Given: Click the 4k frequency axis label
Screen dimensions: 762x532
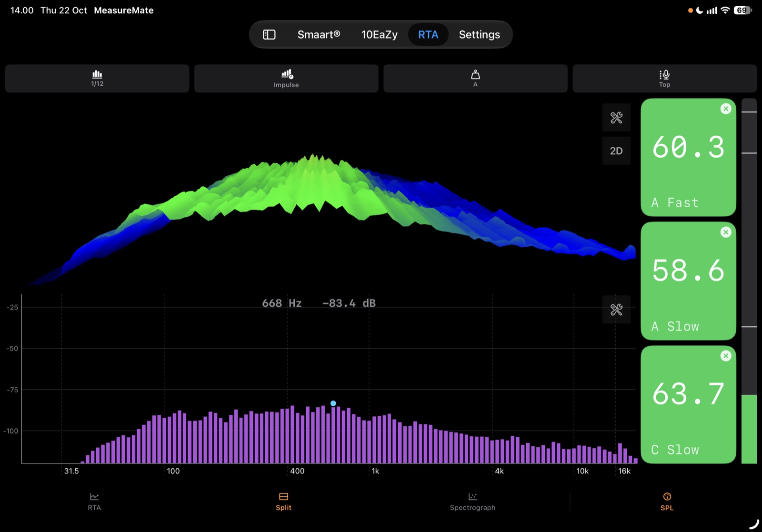Looking at the screenshot, I should coord(499,471).
